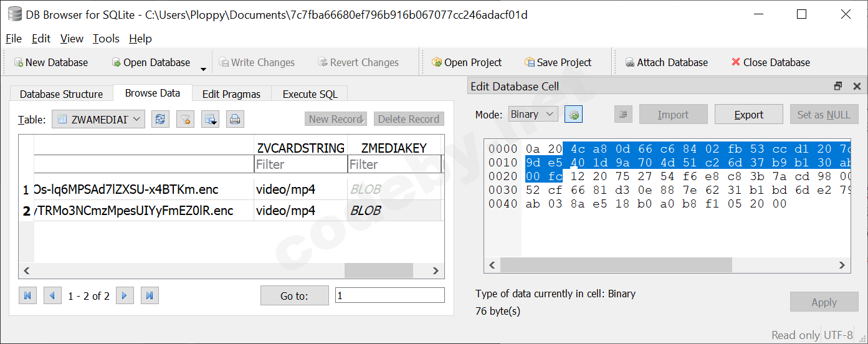Click Save Project toolbar button
The image size is (868, 344).
tap(558, 62)
